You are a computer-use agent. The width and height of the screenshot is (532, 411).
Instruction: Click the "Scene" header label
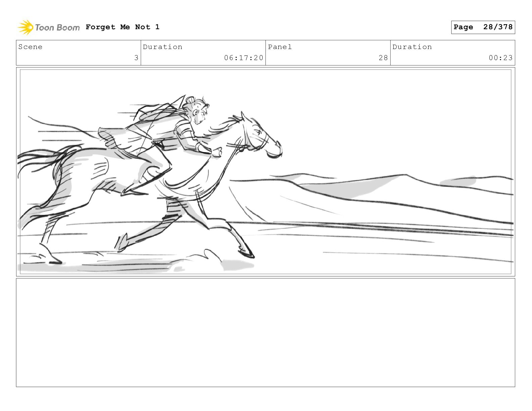31,47
